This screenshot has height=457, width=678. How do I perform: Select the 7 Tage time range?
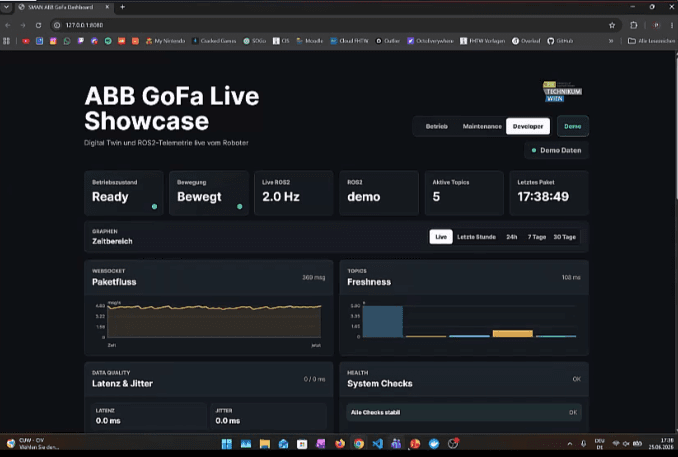[537, 237]
